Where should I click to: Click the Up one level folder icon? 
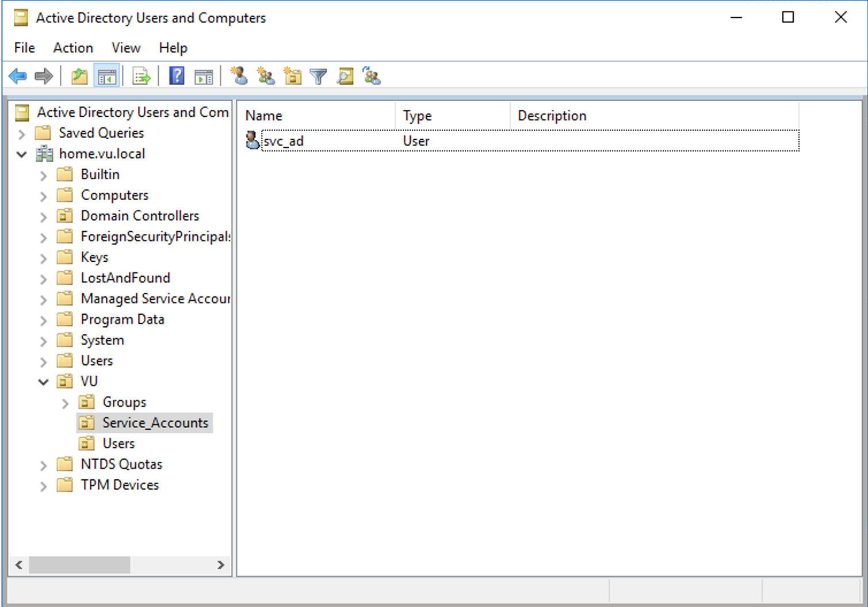pyautogui.click(x=79, y=76)
